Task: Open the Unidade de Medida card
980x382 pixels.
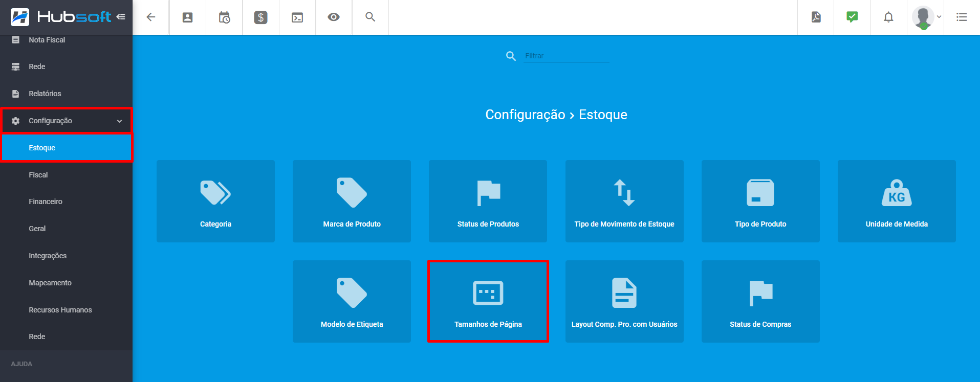Action: click(897, 201)
